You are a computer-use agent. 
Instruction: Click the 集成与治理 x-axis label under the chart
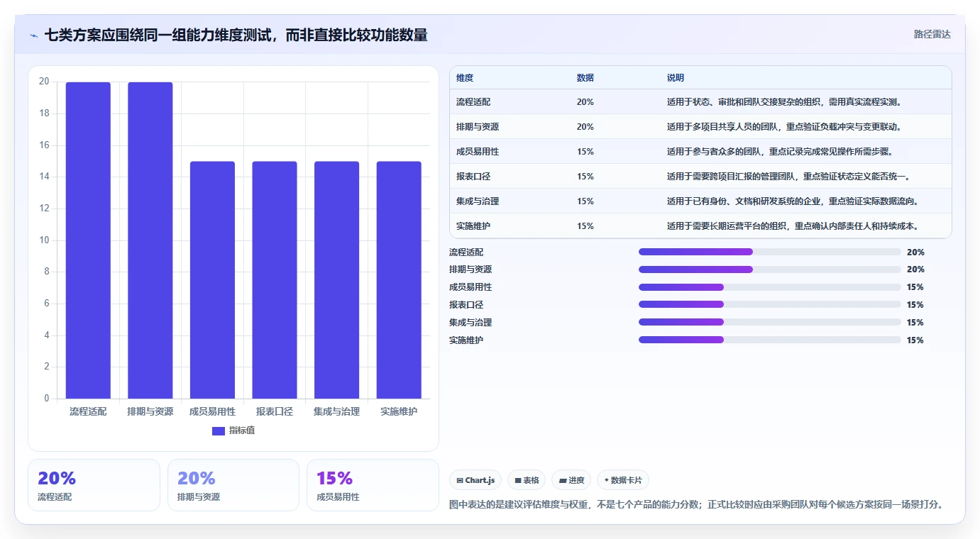click(336, 411)
